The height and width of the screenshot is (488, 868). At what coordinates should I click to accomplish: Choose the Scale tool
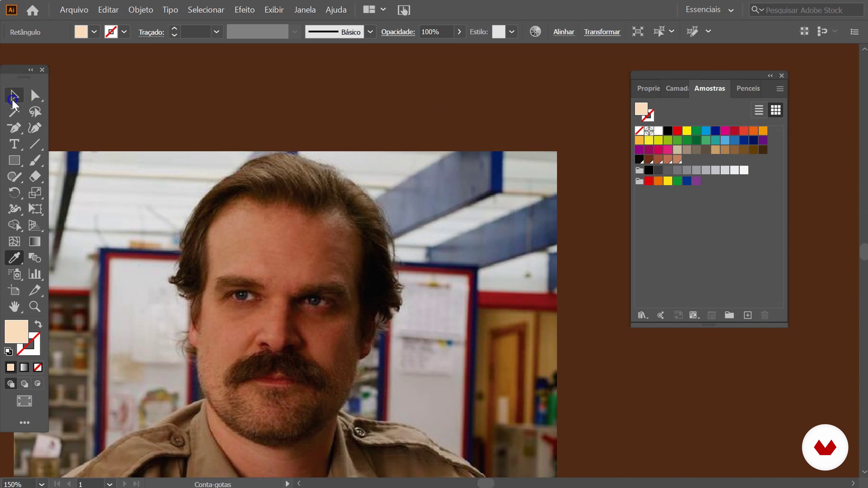(35, 193)
